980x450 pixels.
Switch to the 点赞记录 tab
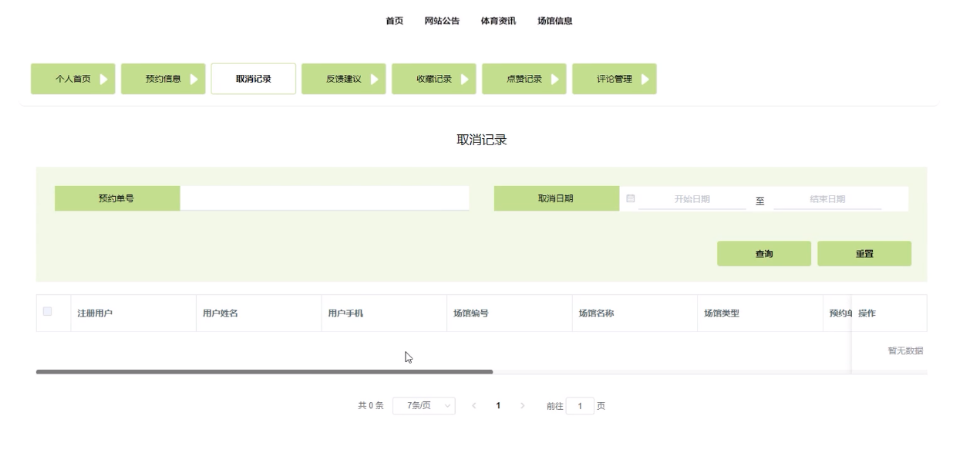point(524,79)
